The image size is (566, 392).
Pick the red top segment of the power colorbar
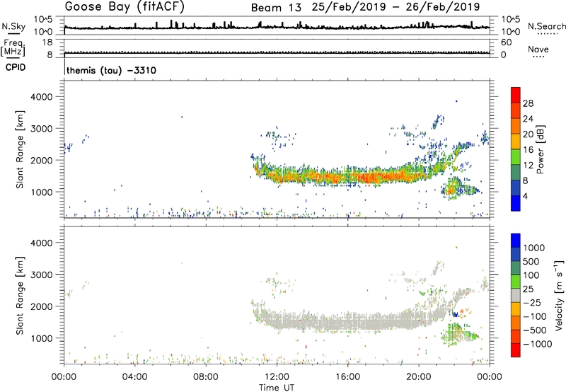point(516,95)
